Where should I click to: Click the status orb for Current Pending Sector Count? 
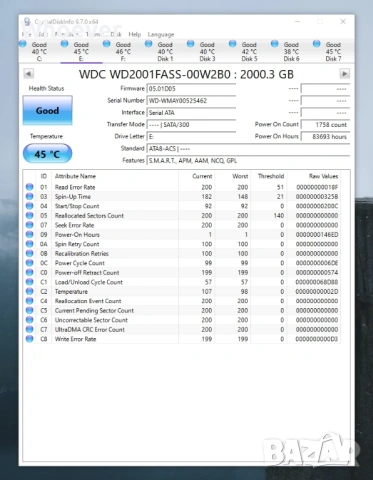(x=30, y=310)
